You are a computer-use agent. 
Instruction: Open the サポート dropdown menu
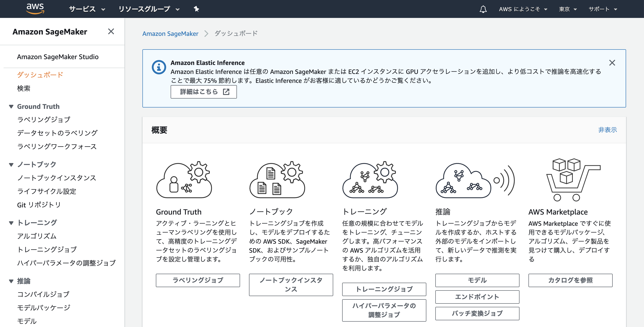603,9
